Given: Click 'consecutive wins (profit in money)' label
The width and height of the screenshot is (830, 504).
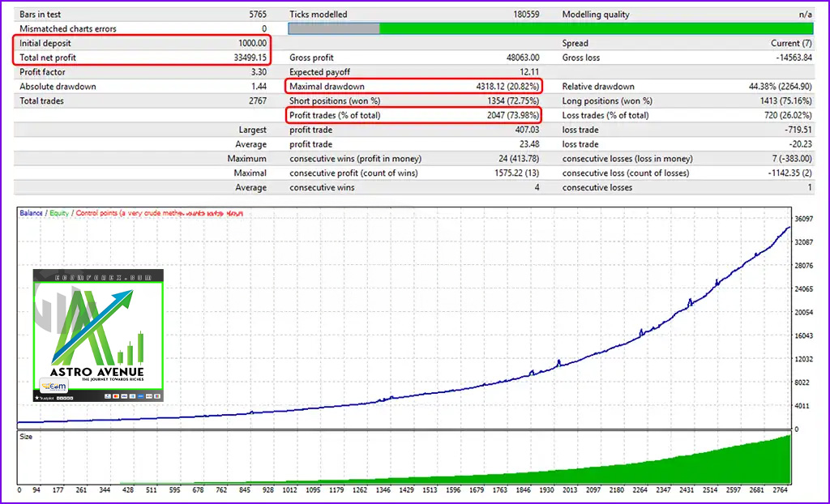Looking at the screenshot, I should pyautogui.click(x=355, y=158).
